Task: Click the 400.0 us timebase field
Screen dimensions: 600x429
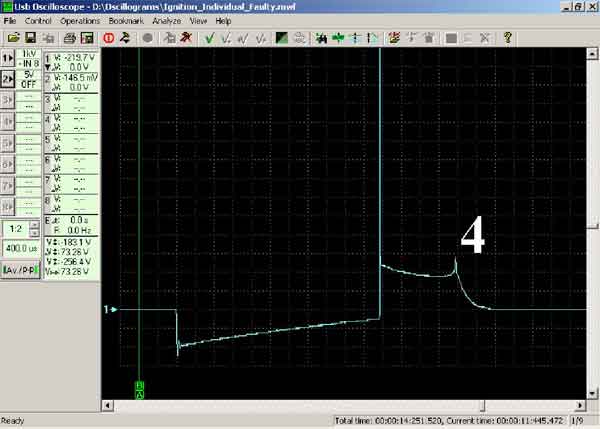Action: tap(21, 249)
